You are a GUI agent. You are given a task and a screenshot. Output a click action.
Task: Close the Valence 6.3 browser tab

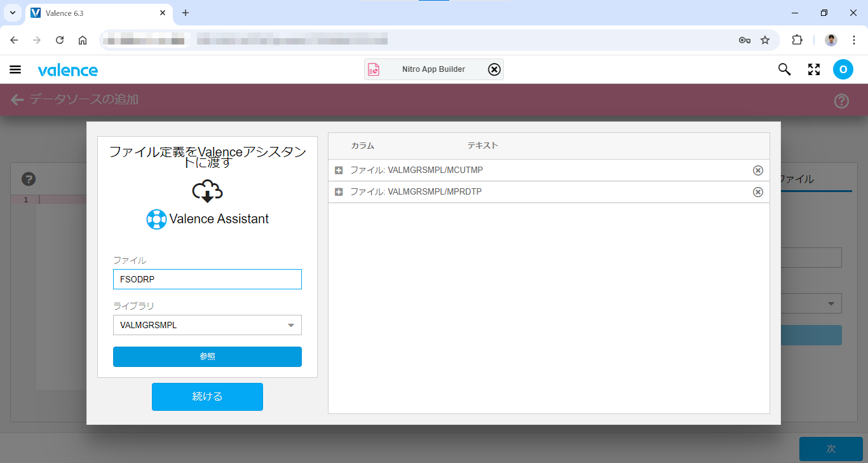click(x=163, y=13)
